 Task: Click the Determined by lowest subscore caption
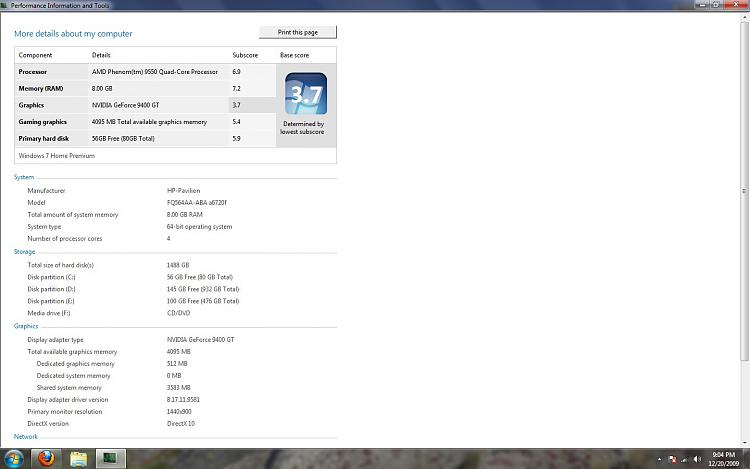(x=303, y=128)
